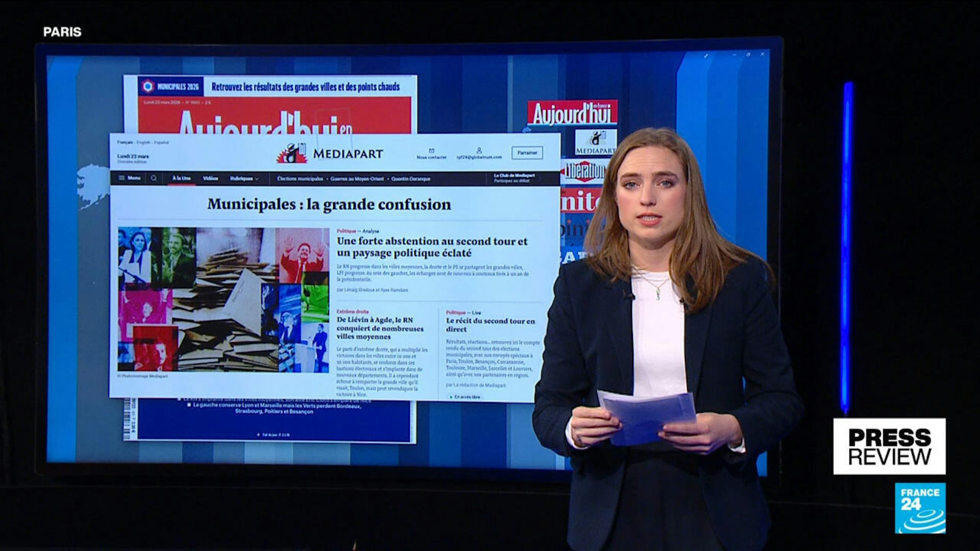Click the search magnifier icon
The width and height of the screenshot is (980, 551).
pyautogui.click(x=154, y=178)
